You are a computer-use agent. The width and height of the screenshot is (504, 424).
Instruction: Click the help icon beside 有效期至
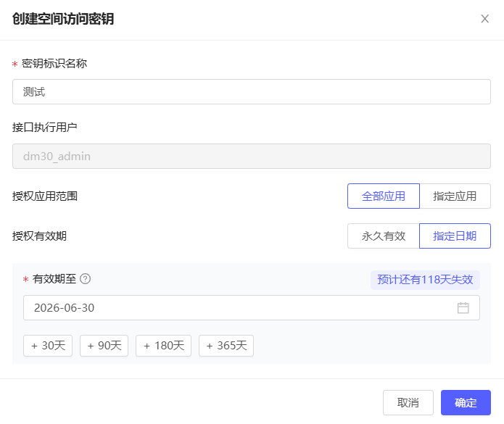point(86,279)
